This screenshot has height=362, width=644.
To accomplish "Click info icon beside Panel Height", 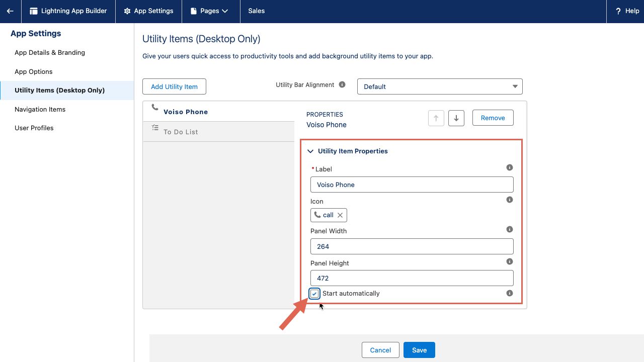I will [510, 261].
